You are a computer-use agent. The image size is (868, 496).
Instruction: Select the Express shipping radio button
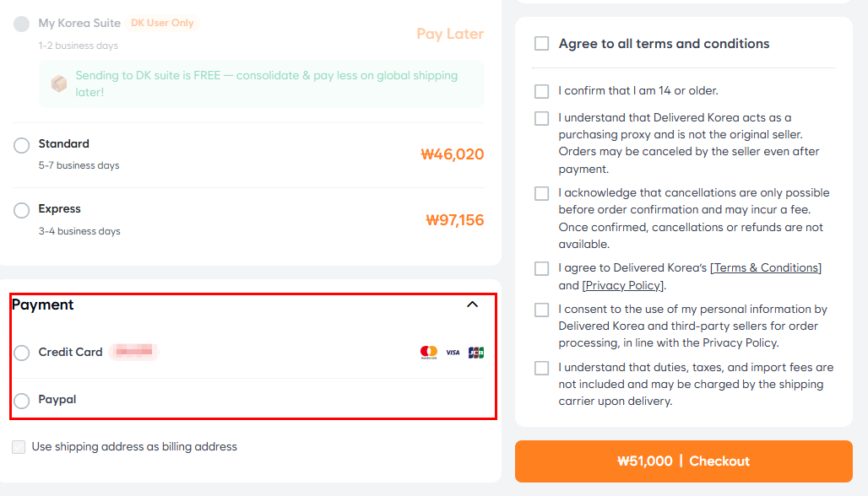(x=22, y=210)
